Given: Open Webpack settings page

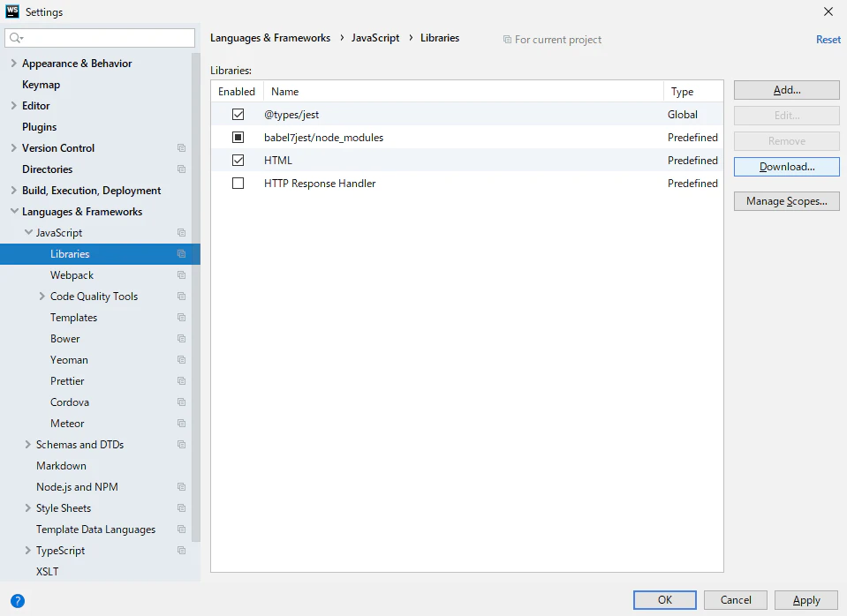Looking at the screenshot, I should tap(72, 275).
